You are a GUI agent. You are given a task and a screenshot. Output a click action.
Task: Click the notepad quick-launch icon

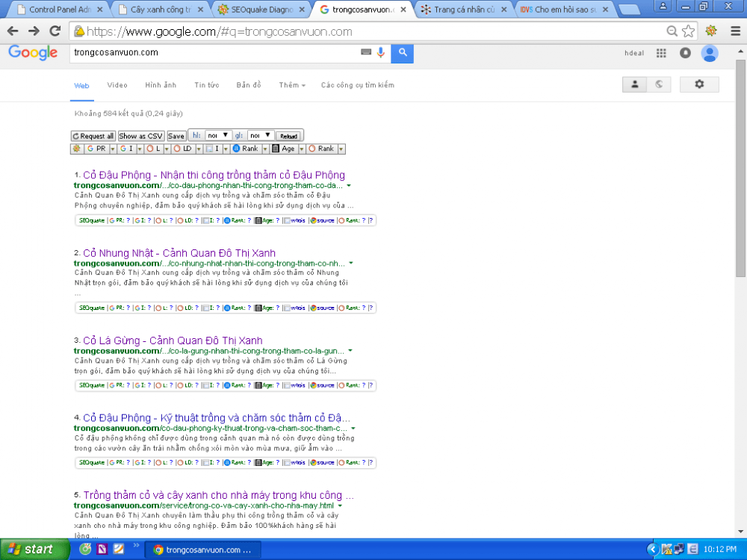[119, 549]
